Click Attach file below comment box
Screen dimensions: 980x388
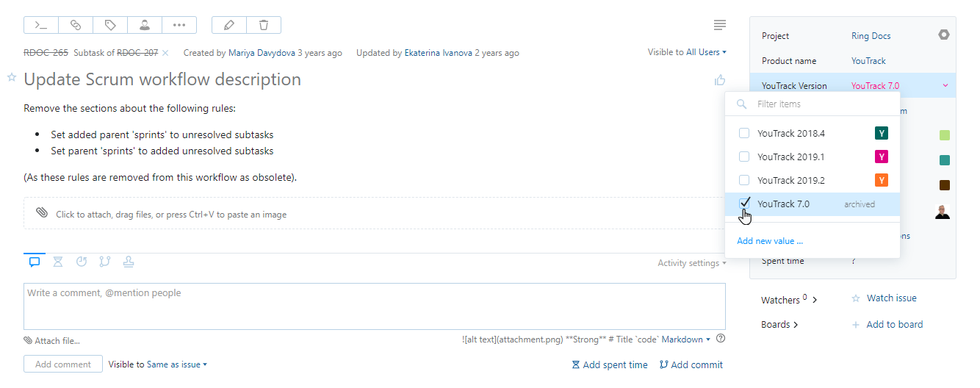click(x=51, y=341)
